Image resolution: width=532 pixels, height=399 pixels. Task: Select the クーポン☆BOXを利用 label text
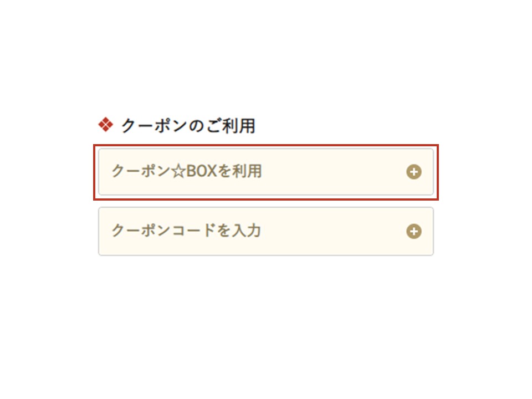tap(186, 172)
